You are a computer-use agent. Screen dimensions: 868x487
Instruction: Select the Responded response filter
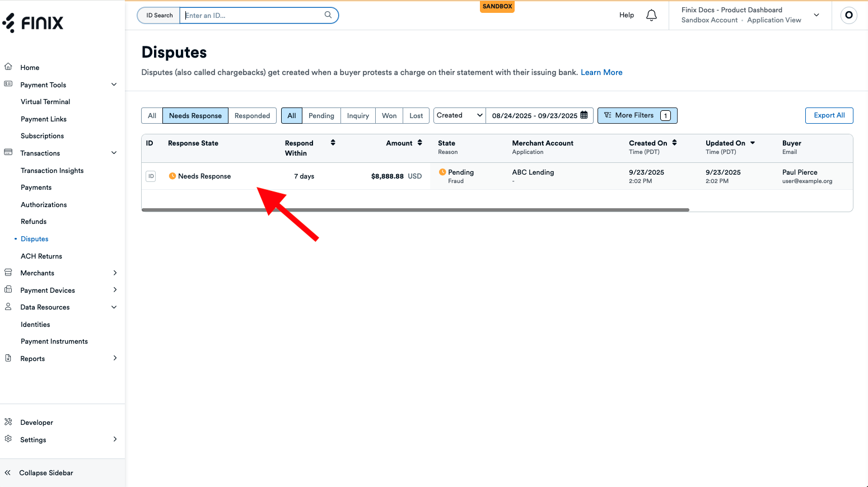(252, 116)
